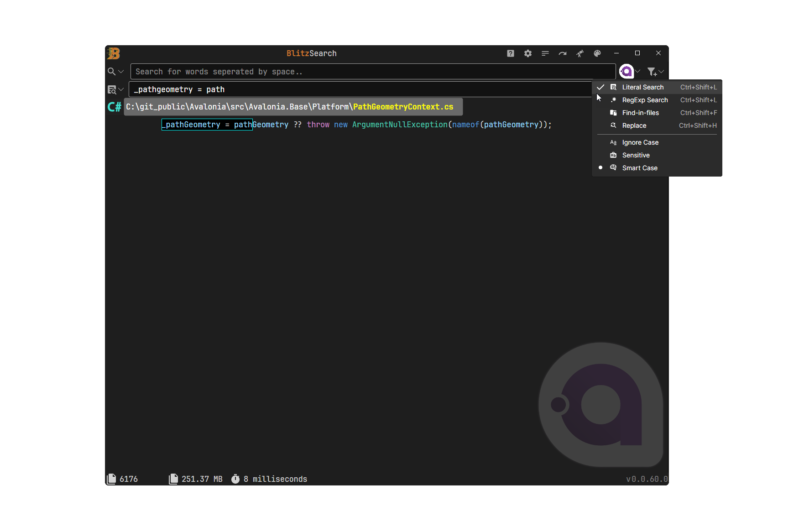Click the stopwatch icon in status bar

click(235, 479)
